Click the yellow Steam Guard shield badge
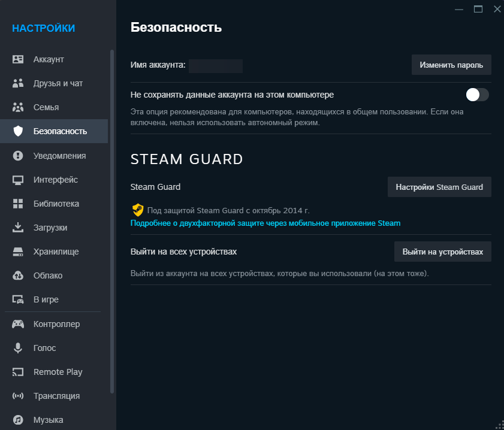The height and width of the screenshot is (430, 504). point(138,210)
